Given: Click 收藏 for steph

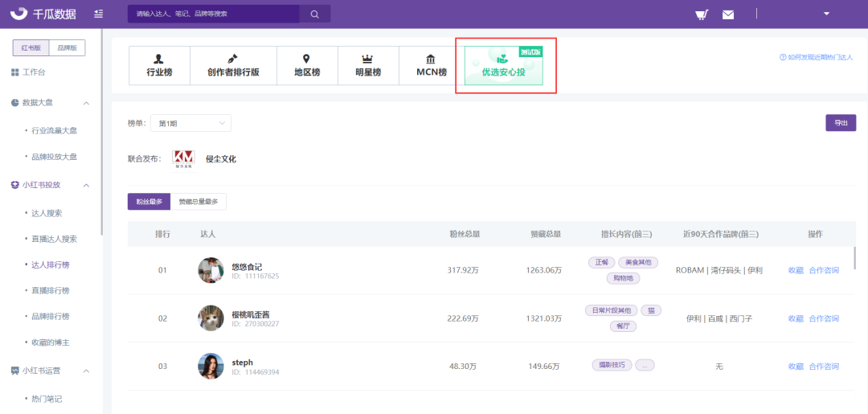Looking at the screenshot, I should (796, 367).
